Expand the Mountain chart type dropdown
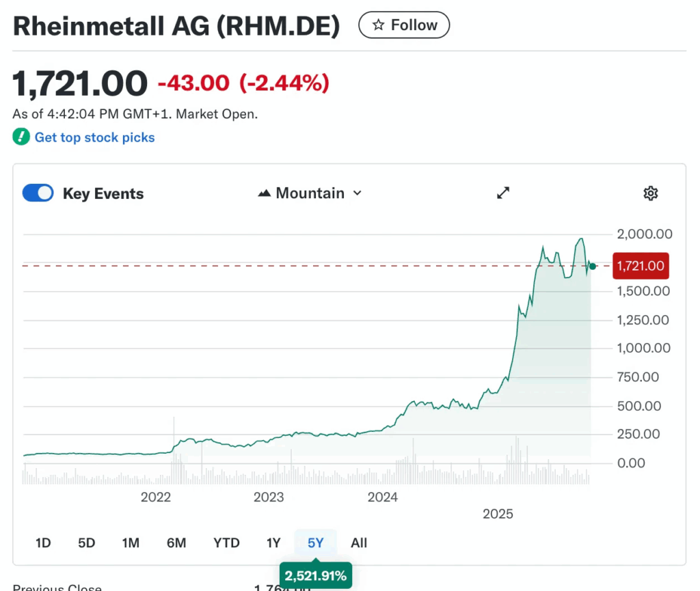Viewport: 700px width, 591px height. [x=310, y=193]
